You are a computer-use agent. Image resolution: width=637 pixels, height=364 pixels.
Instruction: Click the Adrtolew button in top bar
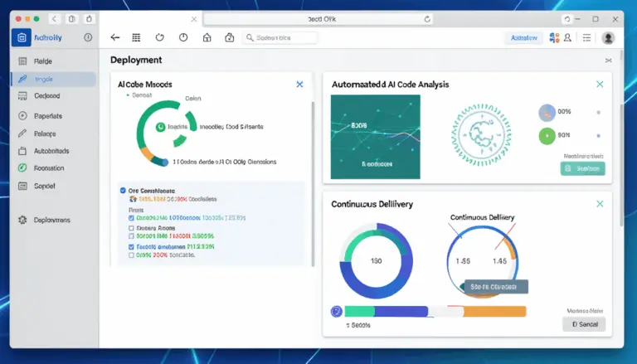[524, 38]
